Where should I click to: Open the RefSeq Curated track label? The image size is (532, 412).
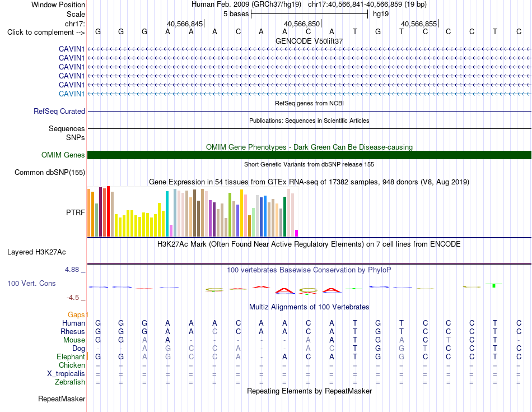click(59, 111)
